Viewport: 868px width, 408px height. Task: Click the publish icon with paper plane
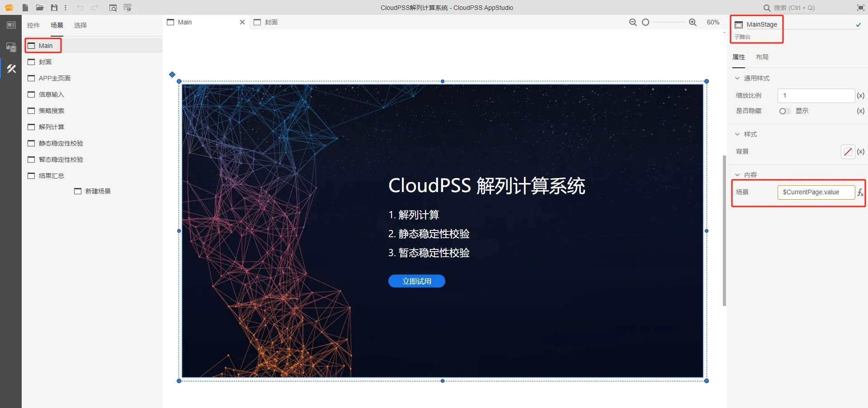tap(127, 8)
